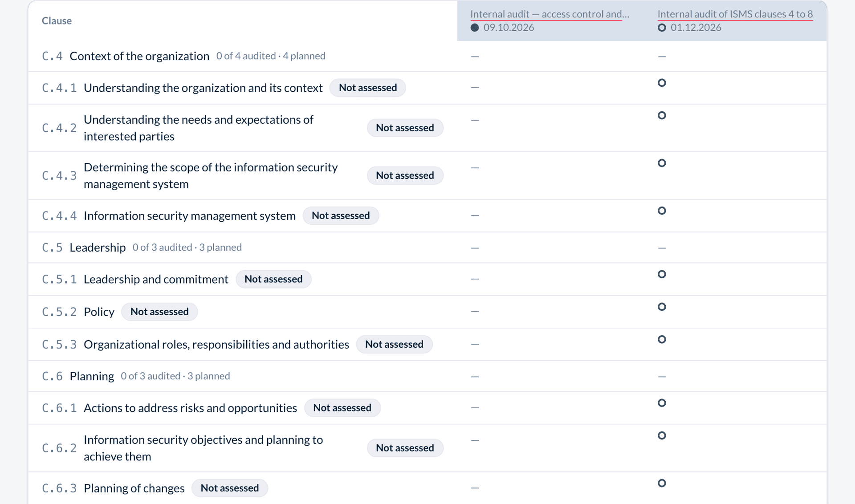Click the Clause column header
The height and width of the screenshot is (504, 855).
point(57,20)
